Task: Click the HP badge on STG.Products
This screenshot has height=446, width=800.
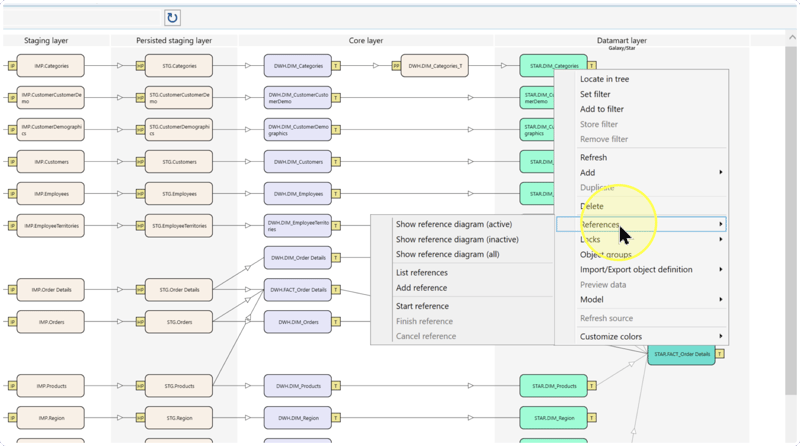Action: (140, 386)
